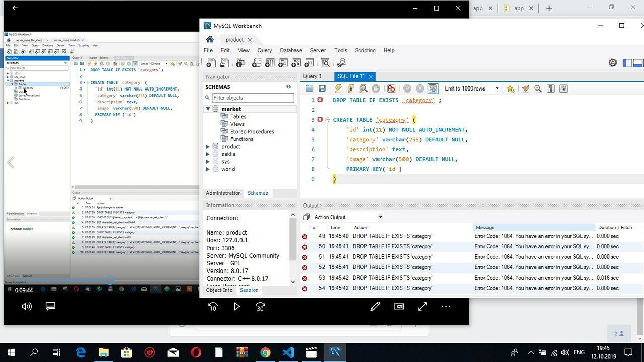Open find panel magnifier icon in editor toolbar
The image size is (644, 362).
pos(538,88)
